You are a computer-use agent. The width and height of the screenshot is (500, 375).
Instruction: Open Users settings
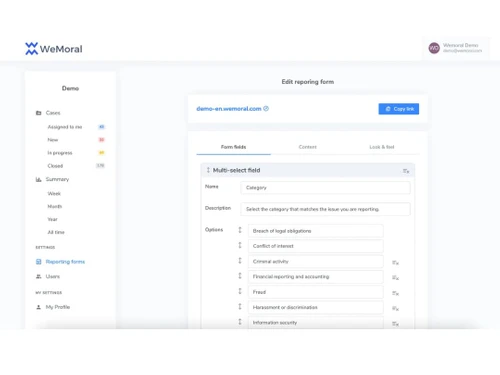tap(53, 277)
